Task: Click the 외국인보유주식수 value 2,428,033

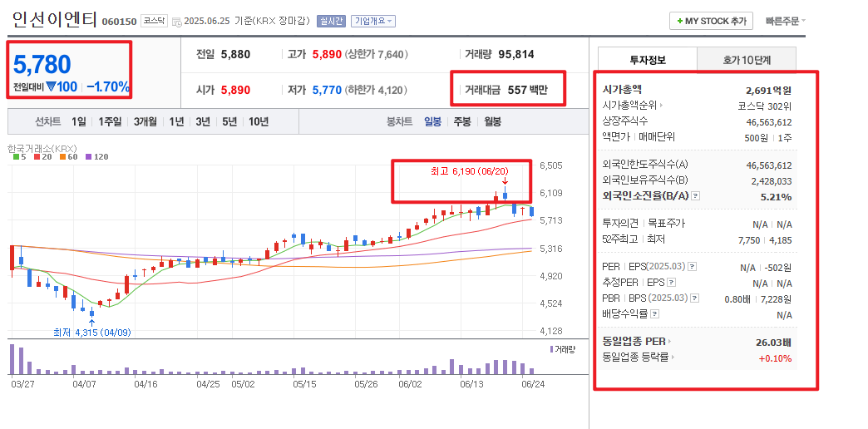Action: pyautogui.click(x=772, y=181)
